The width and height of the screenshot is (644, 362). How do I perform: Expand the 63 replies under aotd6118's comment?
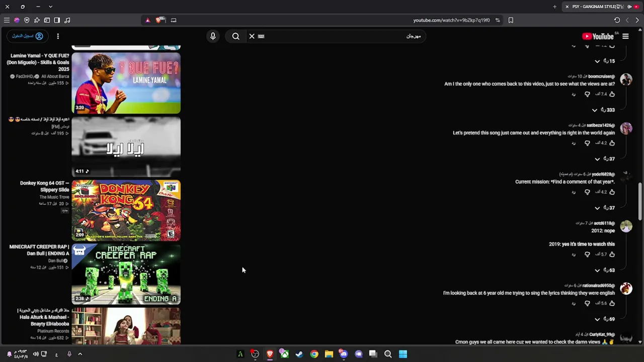point(605,270)
